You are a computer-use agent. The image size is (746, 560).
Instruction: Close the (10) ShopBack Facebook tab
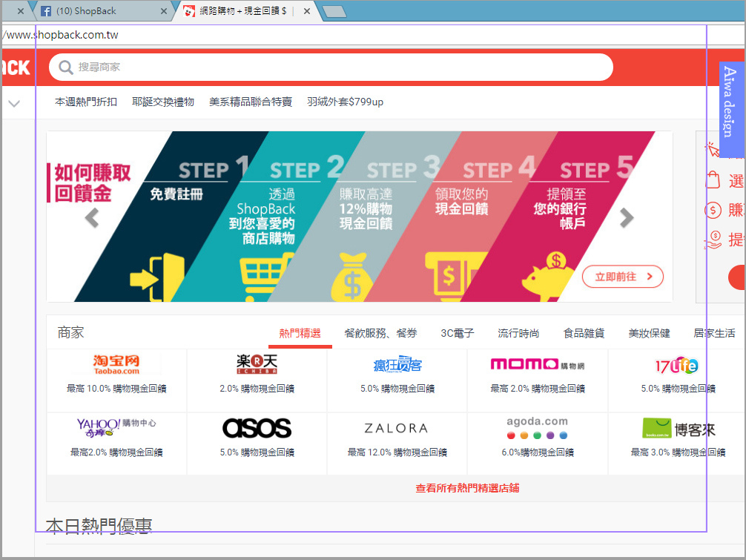pos(164,11)
